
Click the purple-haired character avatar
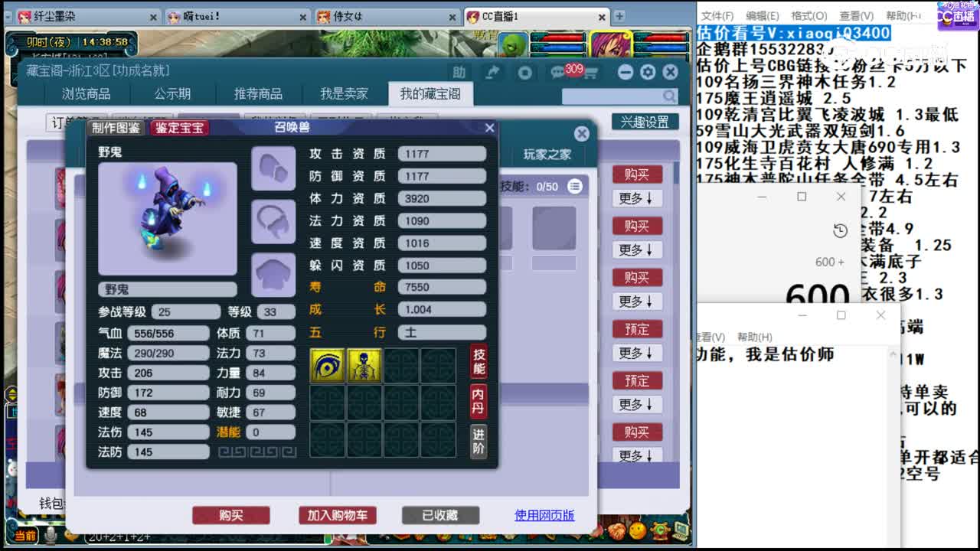tap(610, 44)
